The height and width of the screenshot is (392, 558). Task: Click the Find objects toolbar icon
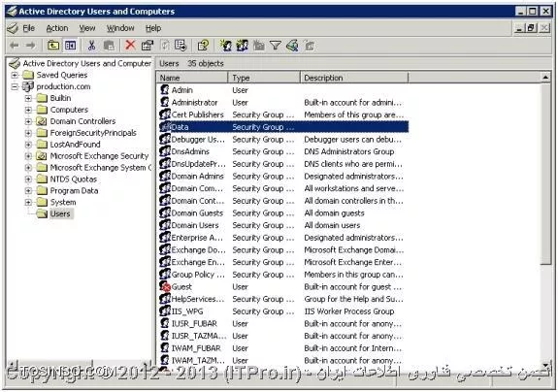(292, 46)
